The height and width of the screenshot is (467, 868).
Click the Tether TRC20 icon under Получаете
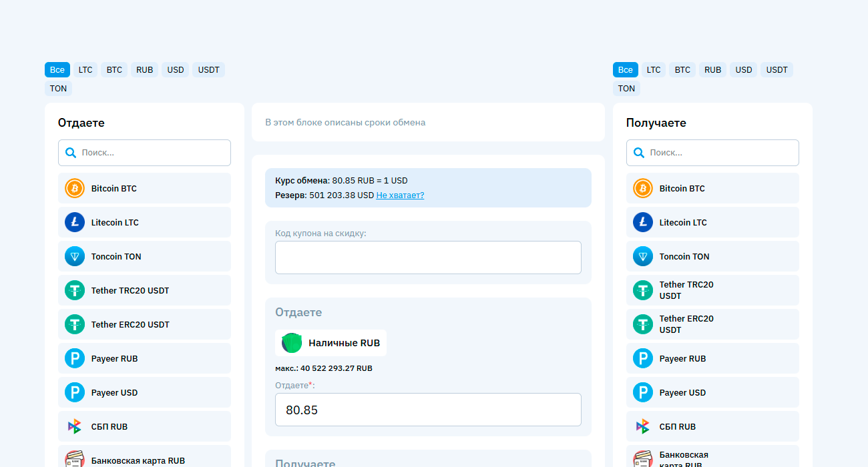pyautogui.click(x=643, y=290)
